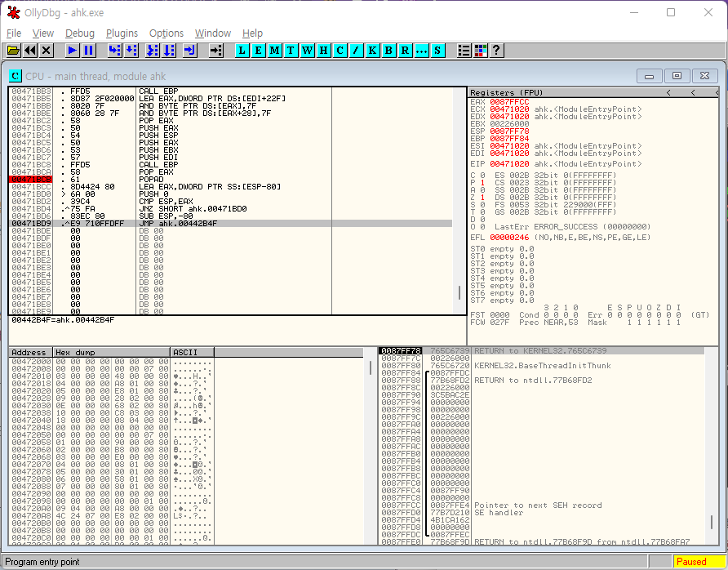The height and width of the screenshot is (570, 728).
Task: Open Handles window with H icon
Action: point(324,50)
